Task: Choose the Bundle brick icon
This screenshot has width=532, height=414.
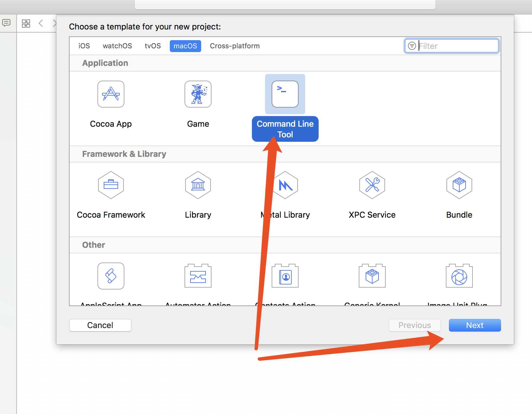Action: [x=459, y=185]
